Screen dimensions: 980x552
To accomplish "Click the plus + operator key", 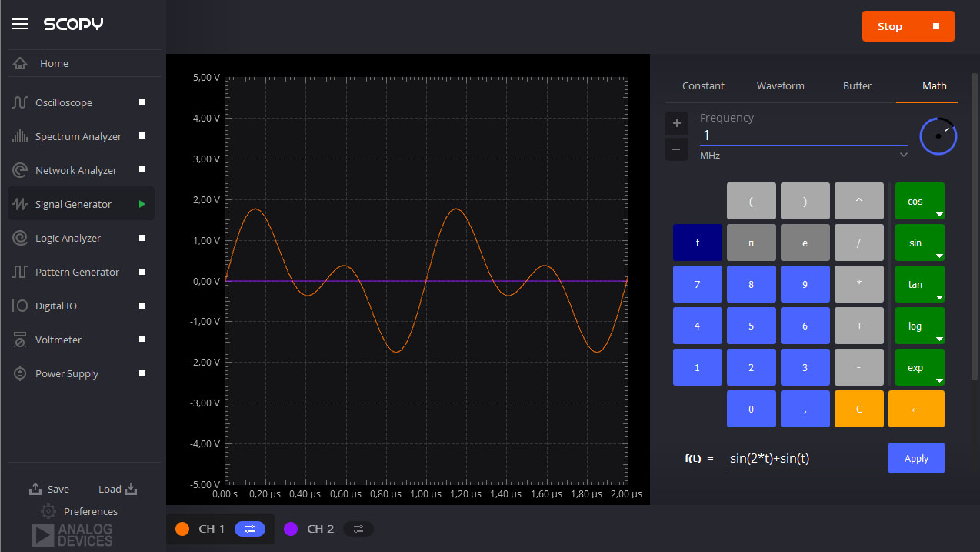I will pyautogui.click(x=859, y=326).
